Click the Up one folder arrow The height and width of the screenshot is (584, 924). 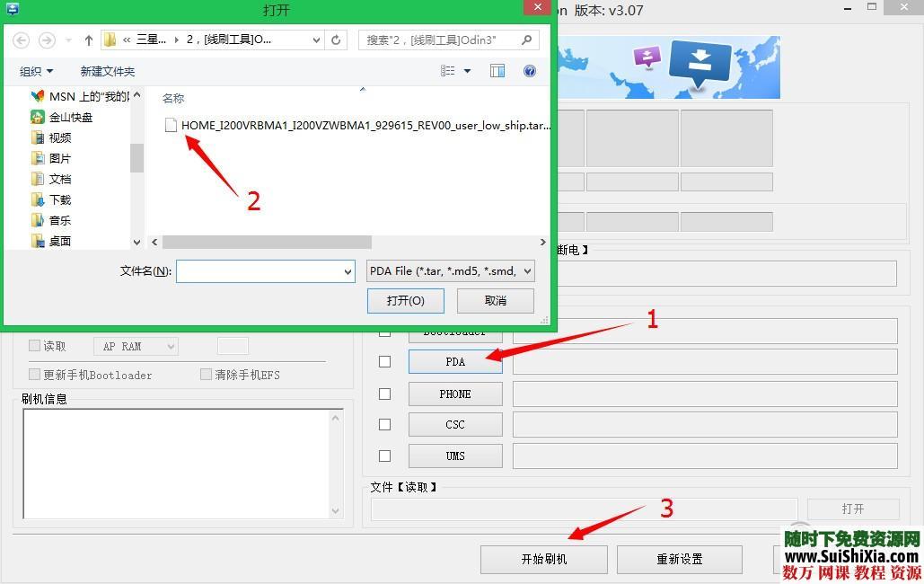89,40
